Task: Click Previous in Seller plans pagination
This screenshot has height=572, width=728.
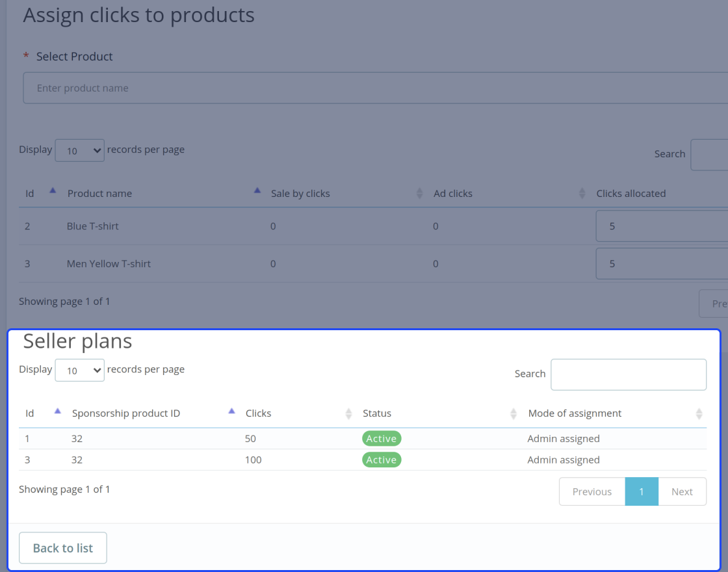Action: 592,491
